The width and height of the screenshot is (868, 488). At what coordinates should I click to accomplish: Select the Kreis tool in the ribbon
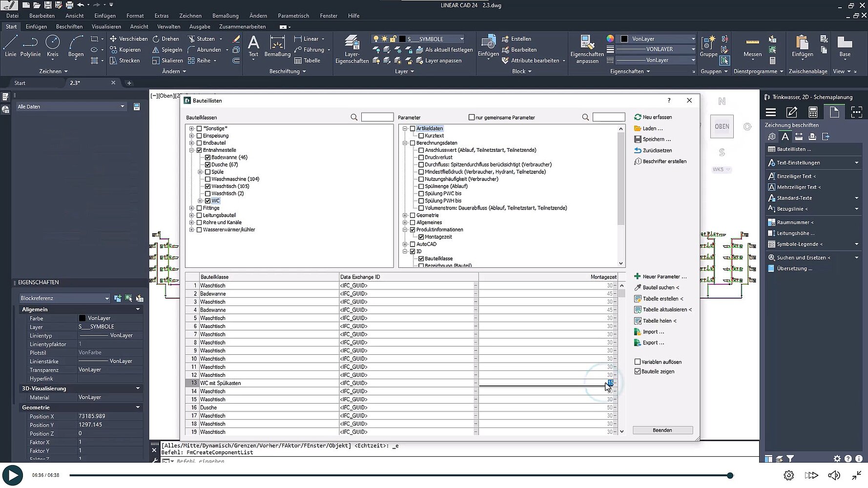(x=52, y=47)
